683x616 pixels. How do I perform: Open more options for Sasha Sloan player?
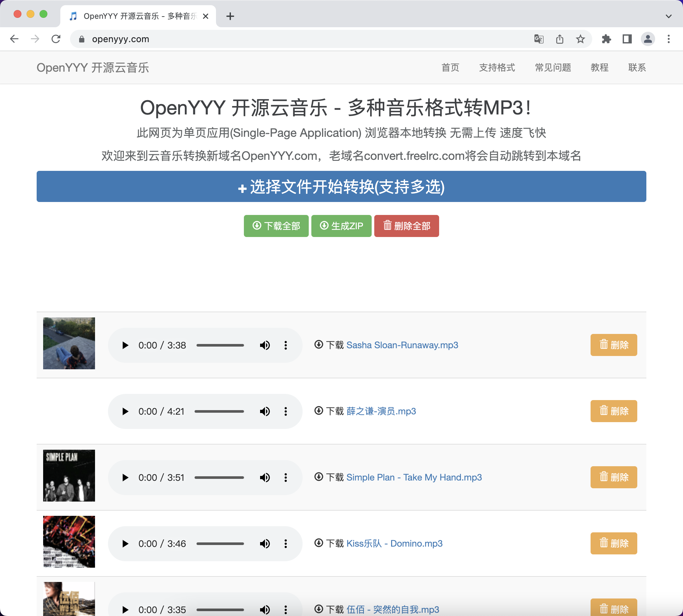(x=286, y=345)
